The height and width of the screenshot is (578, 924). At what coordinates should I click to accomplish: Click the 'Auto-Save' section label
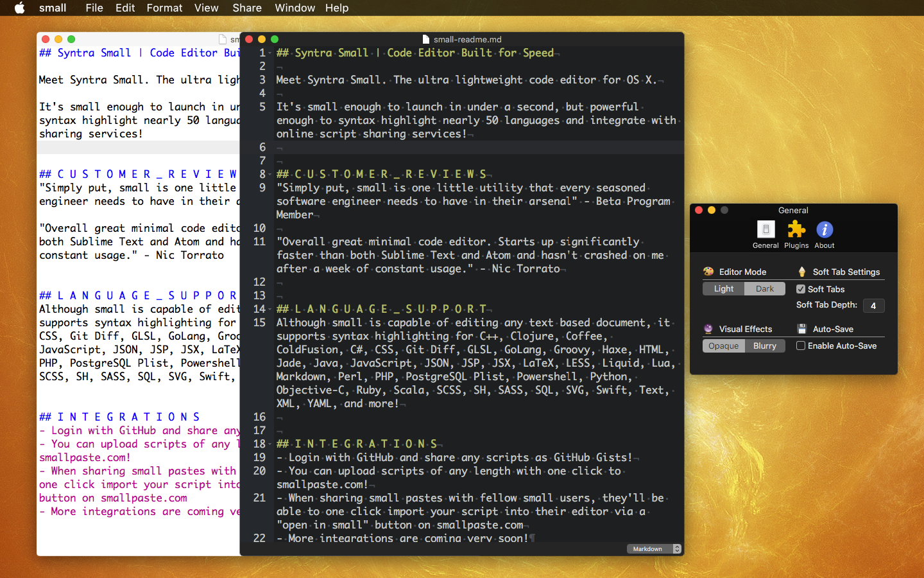click(x=833, y=329)
